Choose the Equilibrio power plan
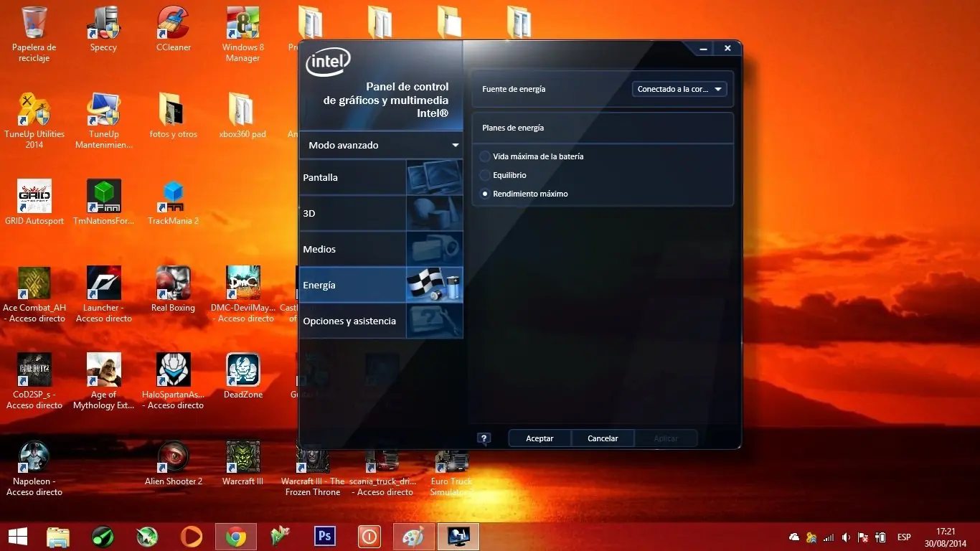 503,175
